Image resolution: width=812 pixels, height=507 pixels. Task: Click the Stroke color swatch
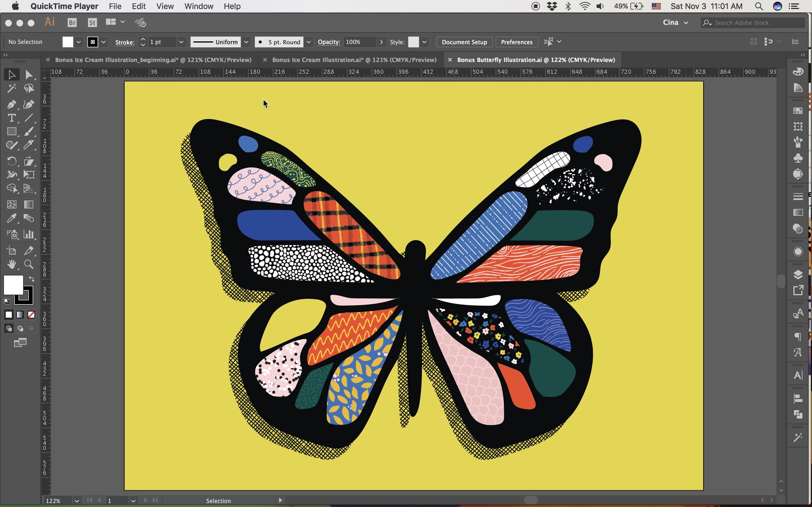coord(92,42)
